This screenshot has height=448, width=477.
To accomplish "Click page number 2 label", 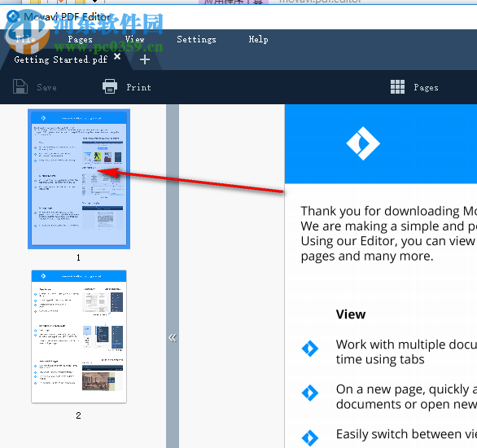I will click(78, 415).
